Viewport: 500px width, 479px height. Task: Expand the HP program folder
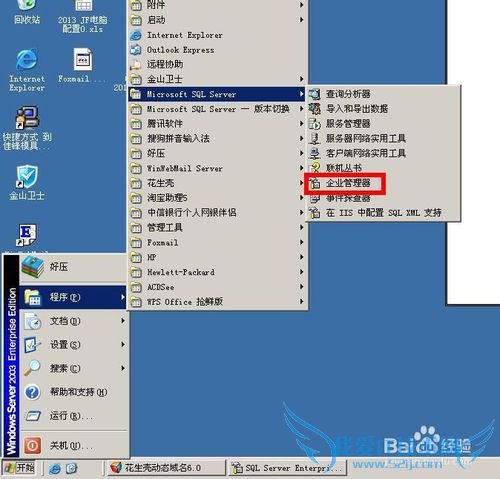click(x=218, y=257)
